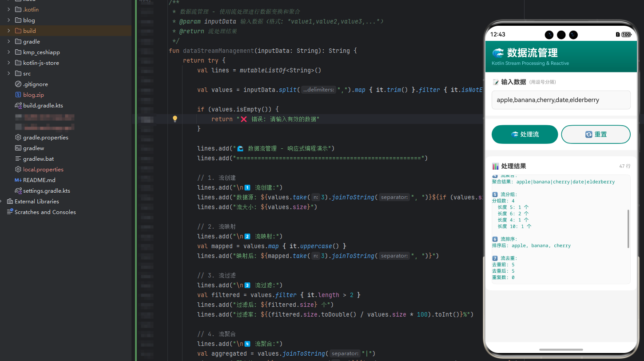Click the local.properties gear icon
This screenshot has height=361, width=644.
[x=18, y=169]
